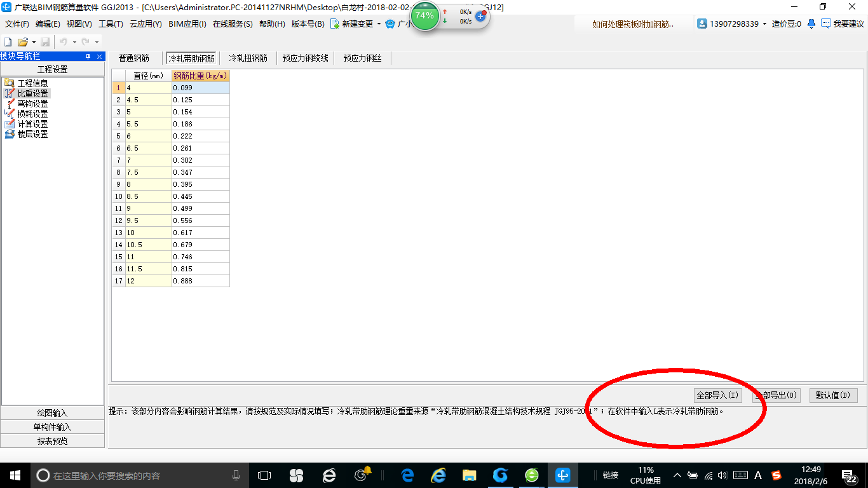Image resolution: width=868 pixels, height=488 pixels.
Task: Open Task View on the taskbar
Action: 264,475
